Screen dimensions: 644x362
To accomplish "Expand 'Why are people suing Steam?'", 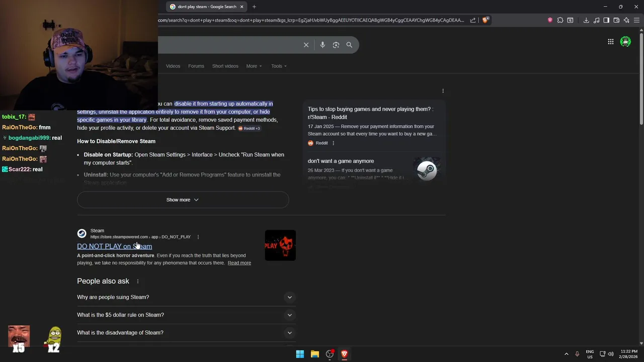I will (186, 297).
